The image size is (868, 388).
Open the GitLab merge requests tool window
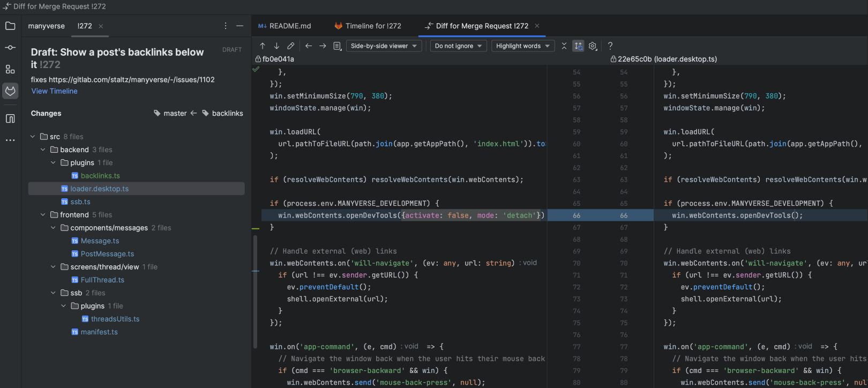(10, 91)
